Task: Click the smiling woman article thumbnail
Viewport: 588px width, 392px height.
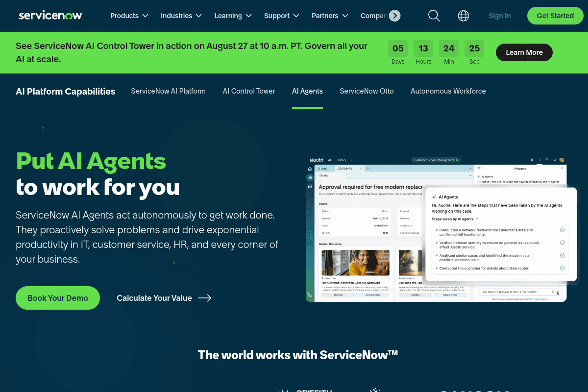Action: tap(356, 263)
